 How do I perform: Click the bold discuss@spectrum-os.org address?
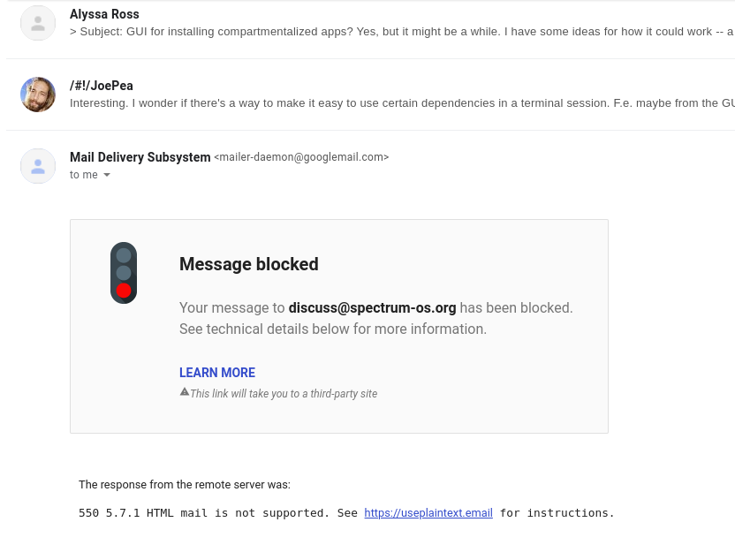coord(372,308)
